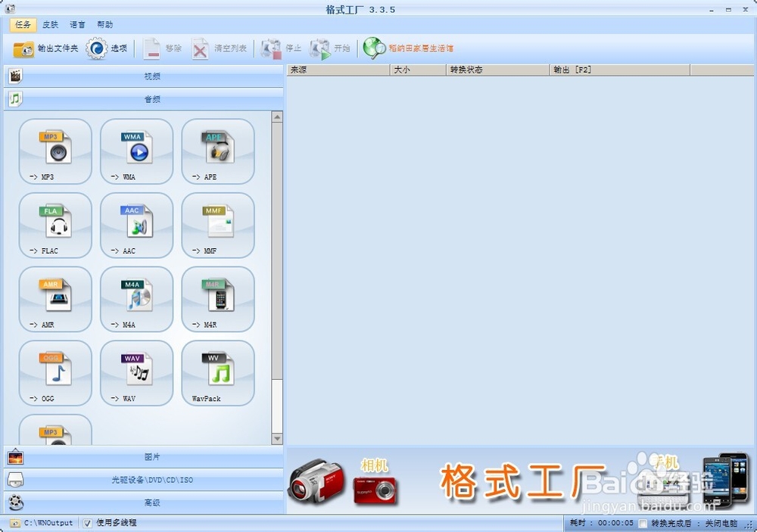This screenshot has height=532, width=757.
Task: Open the 语言 language menu
Action: [76, 23]
